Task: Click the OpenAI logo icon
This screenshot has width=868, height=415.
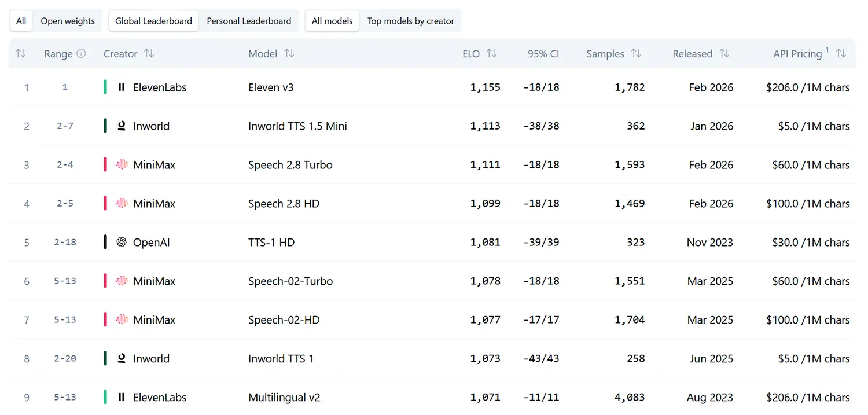Action: point(122,243)
